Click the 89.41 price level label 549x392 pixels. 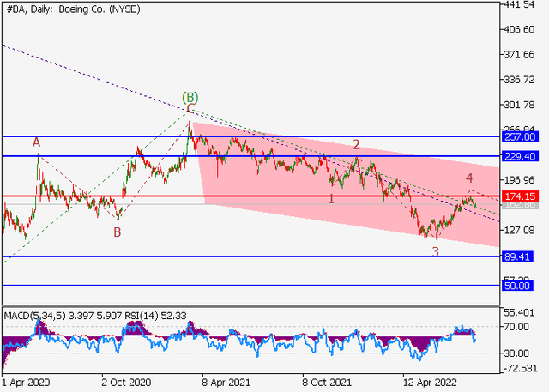(x=518, y=256)
